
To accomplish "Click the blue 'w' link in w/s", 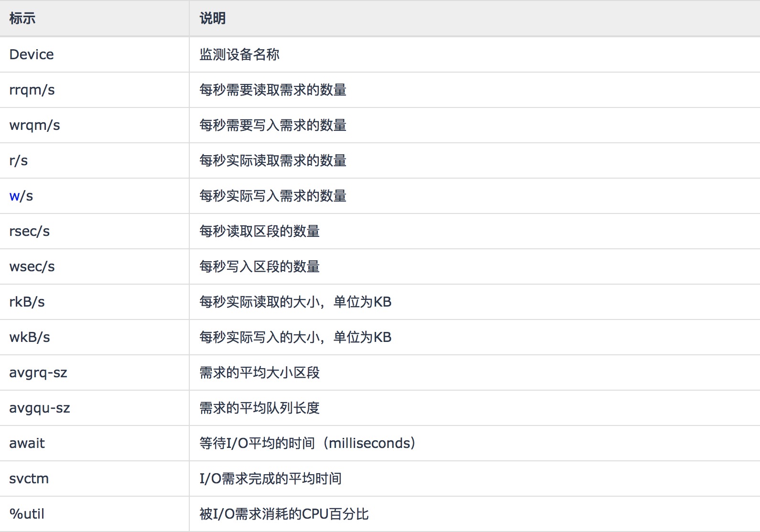I will (x=15, y=196).
